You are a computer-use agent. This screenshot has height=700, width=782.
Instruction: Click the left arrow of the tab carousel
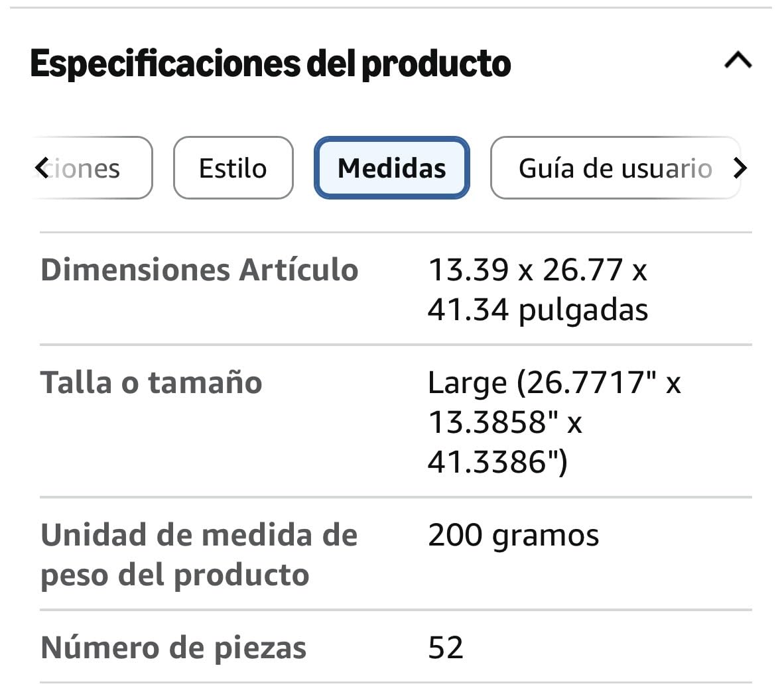[x=42, y=168]
